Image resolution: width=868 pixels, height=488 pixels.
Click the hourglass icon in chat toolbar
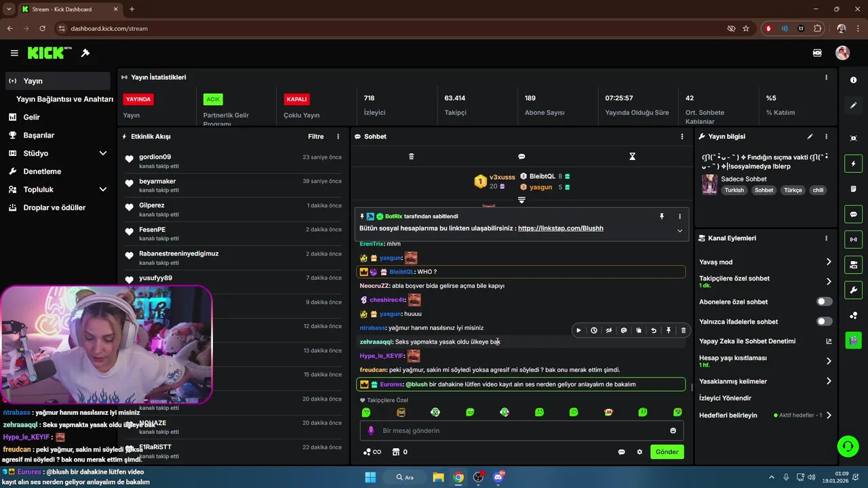click(632, 157)
